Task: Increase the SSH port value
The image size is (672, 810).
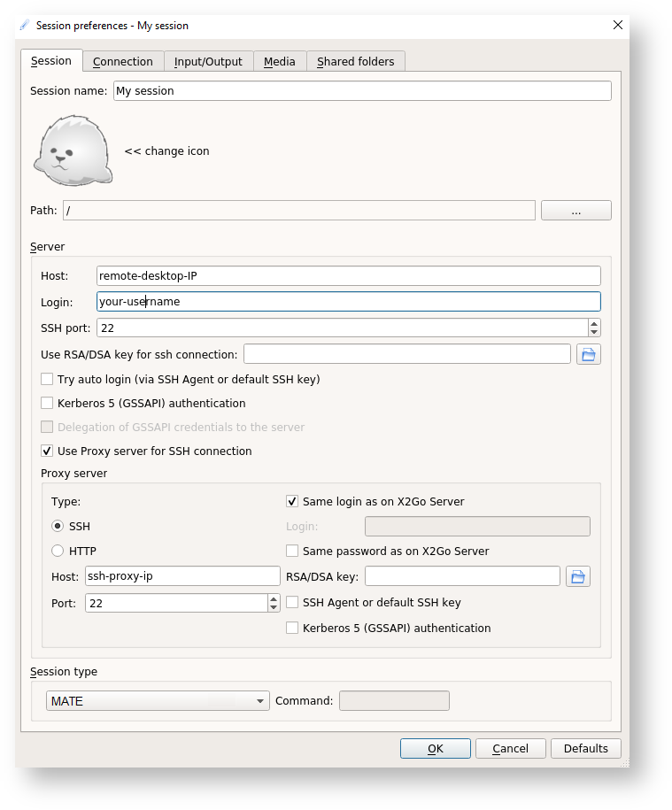Action: coord(594,323)
